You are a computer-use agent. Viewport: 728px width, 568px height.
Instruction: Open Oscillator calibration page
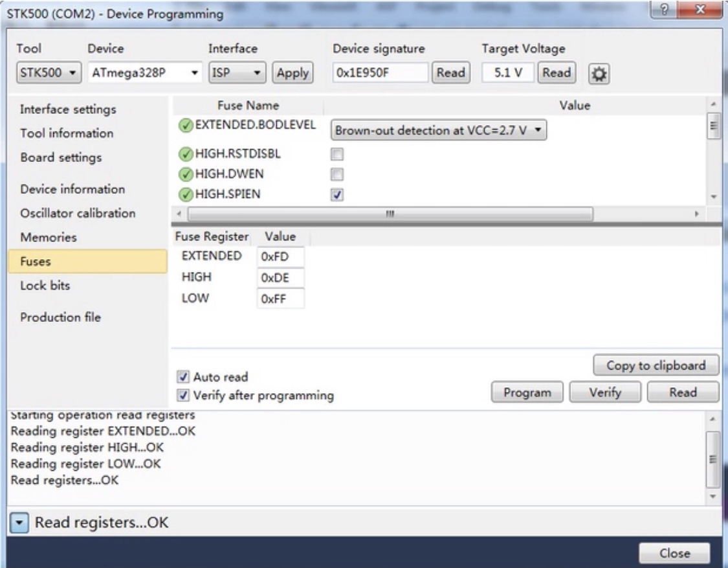78,213
